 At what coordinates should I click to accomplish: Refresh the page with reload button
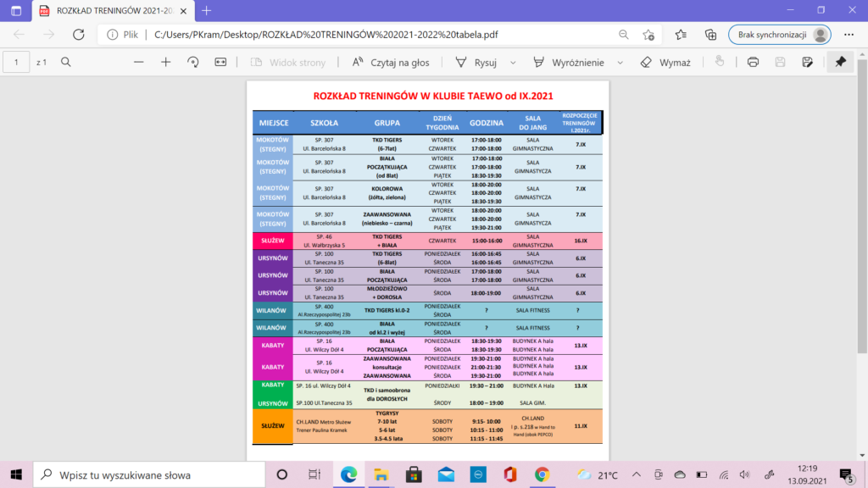pos(78,35)
